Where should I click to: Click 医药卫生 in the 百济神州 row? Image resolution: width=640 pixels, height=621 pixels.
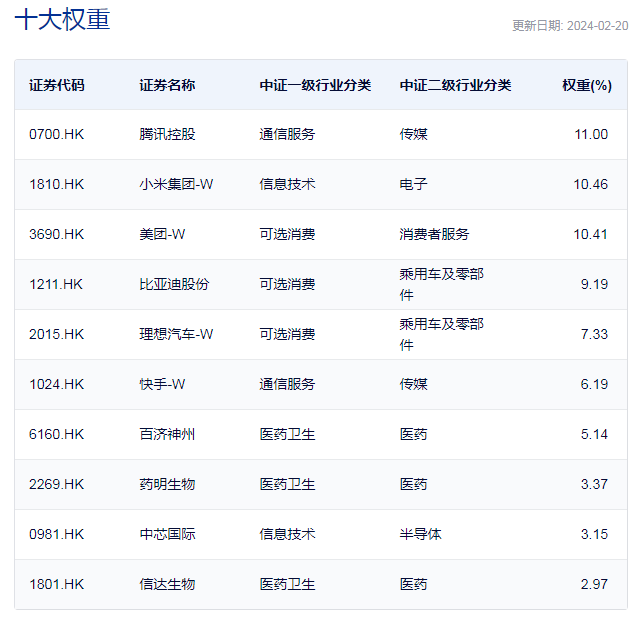(287, 434)
